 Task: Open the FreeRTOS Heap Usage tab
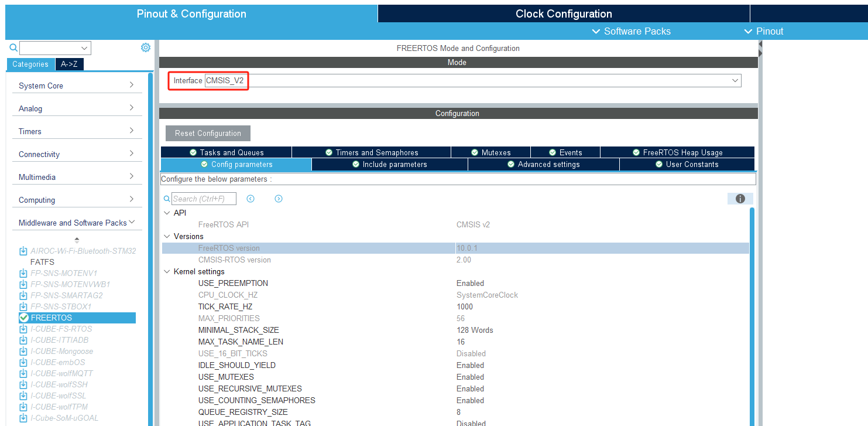point(677,152)
